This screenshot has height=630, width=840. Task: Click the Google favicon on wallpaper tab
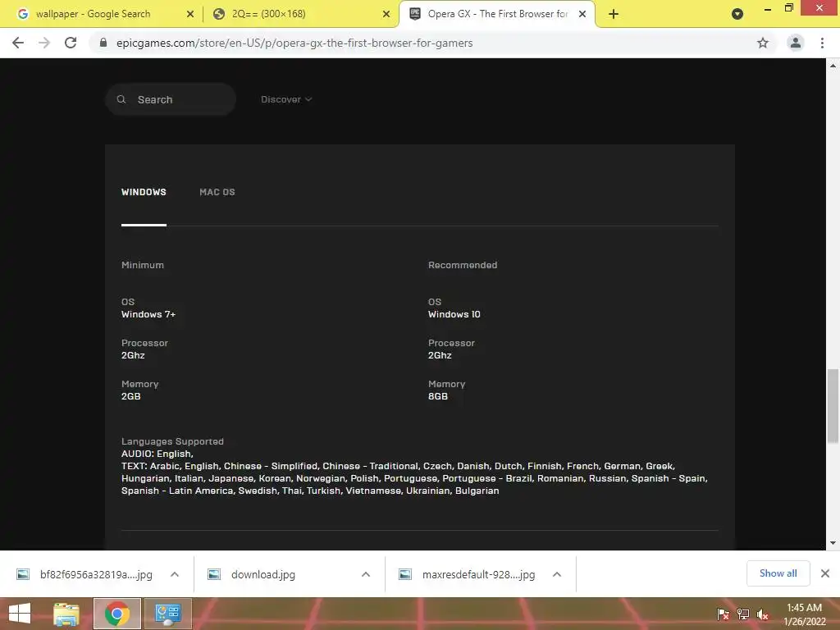(23, 14)
